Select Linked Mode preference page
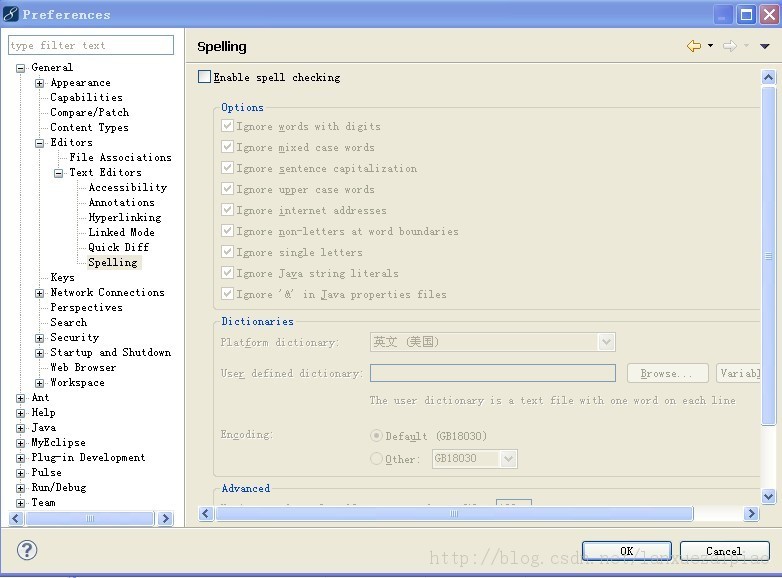This screenshot has height=578, width=782. (121, 232)
